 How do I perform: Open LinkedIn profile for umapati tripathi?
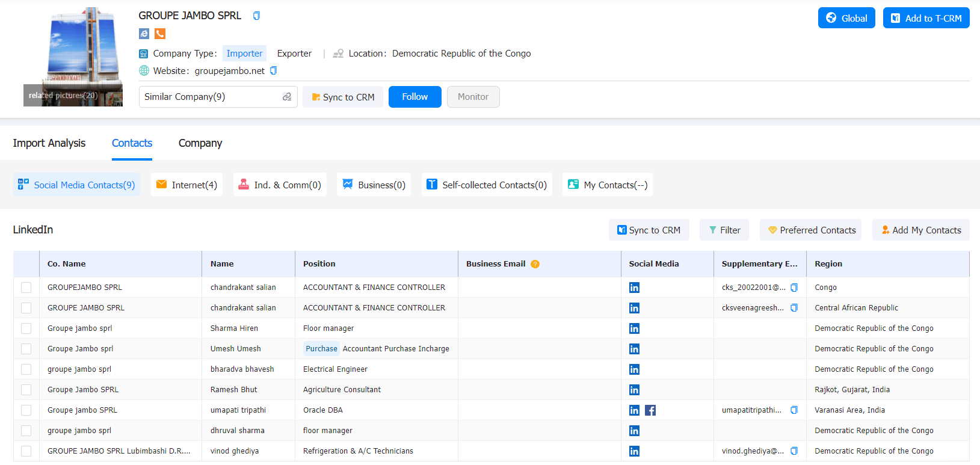click(634, 410)
